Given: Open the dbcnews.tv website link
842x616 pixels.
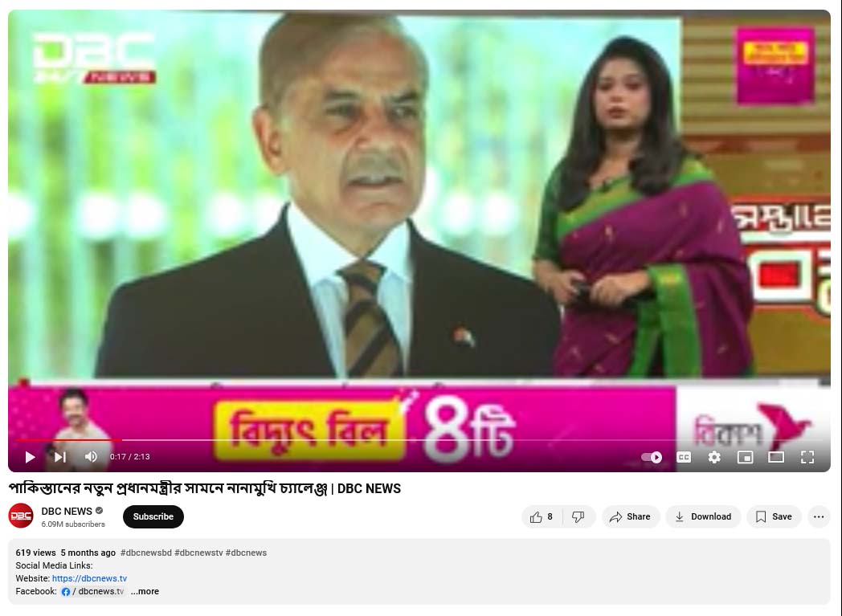Looking at the screenshot, I should tap(89, 578).
